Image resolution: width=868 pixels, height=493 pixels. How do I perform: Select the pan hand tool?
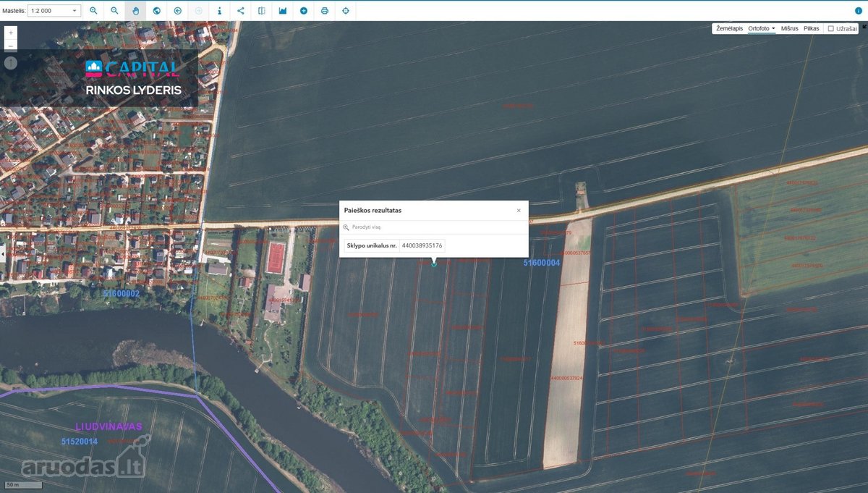(x=135, y=11)
